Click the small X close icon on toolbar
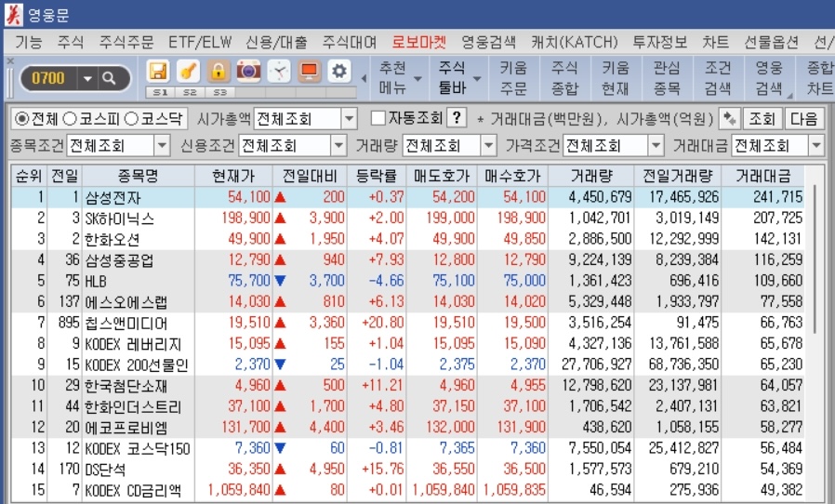This screenshot has height=504, width=835. click(9, 61)
